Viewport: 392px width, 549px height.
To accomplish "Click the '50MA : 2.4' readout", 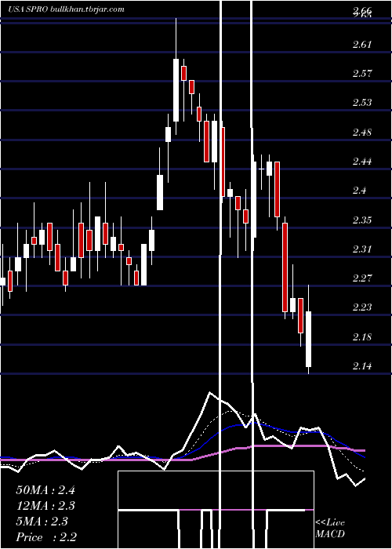I will click(45, 490).
